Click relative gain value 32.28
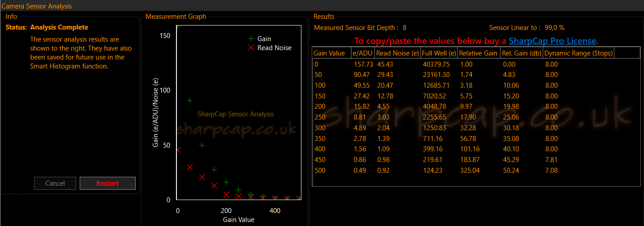The width and height of the screenshot is (644, 226). coord(468,128)
